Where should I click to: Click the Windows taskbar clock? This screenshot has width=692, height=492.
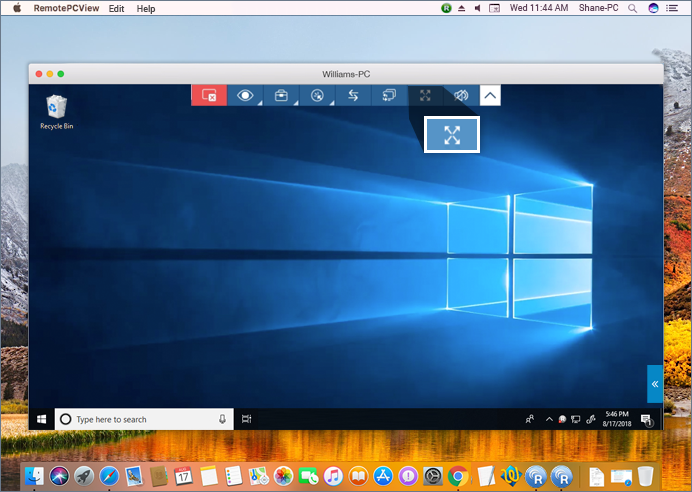[616, 419]
